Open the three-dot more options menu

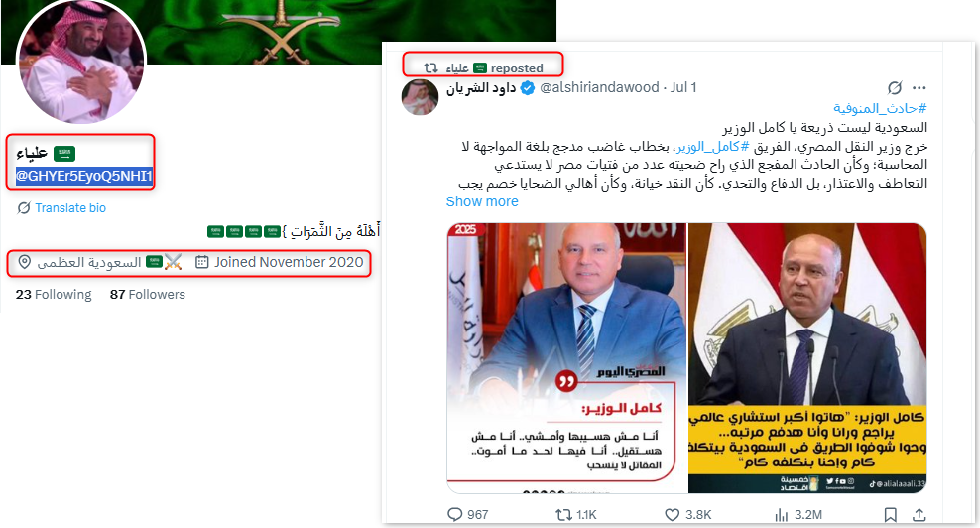[919, 88]
